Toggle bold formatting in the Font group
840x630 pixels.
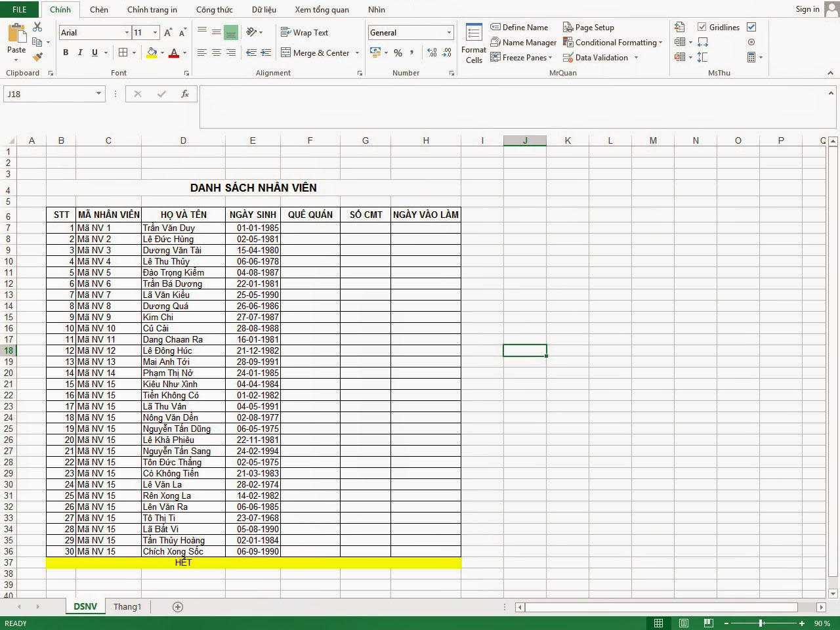pyautogui.click(x=65, y=52)
